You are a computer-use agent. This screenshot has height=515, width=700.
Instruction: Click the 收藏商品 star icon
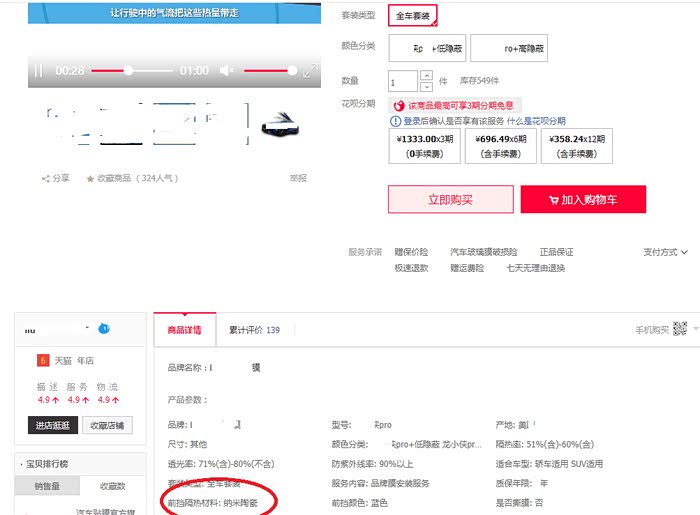coord(91,178)
